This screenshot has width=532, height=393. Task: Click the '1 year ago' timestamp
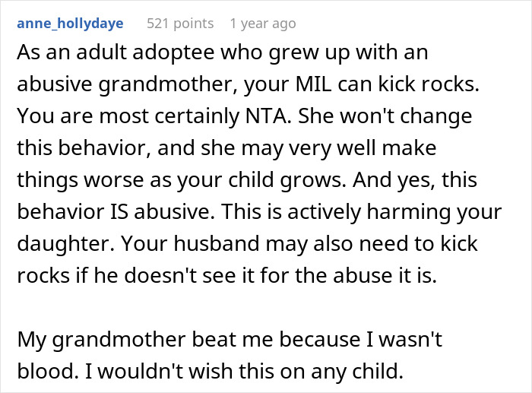[262, 24]
